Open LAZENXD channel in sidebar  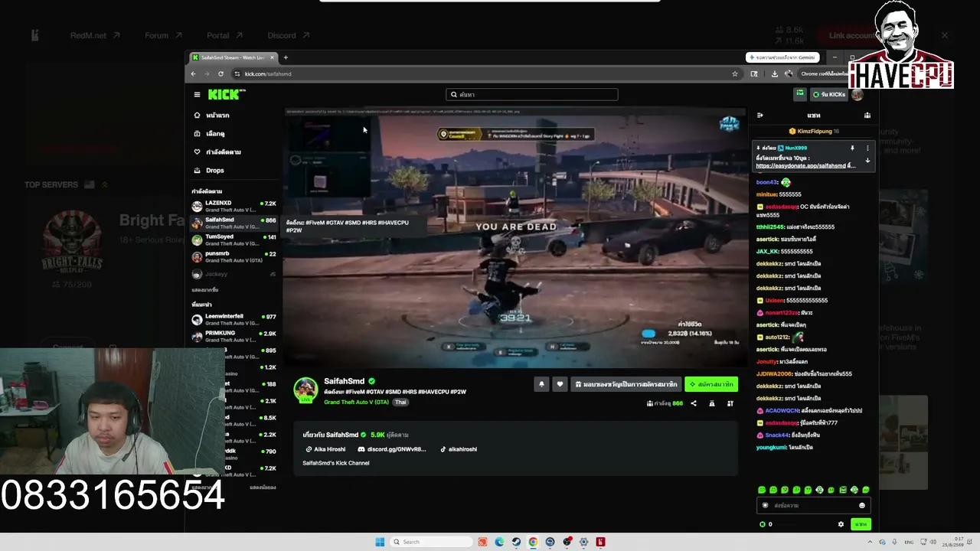[234, 207]
